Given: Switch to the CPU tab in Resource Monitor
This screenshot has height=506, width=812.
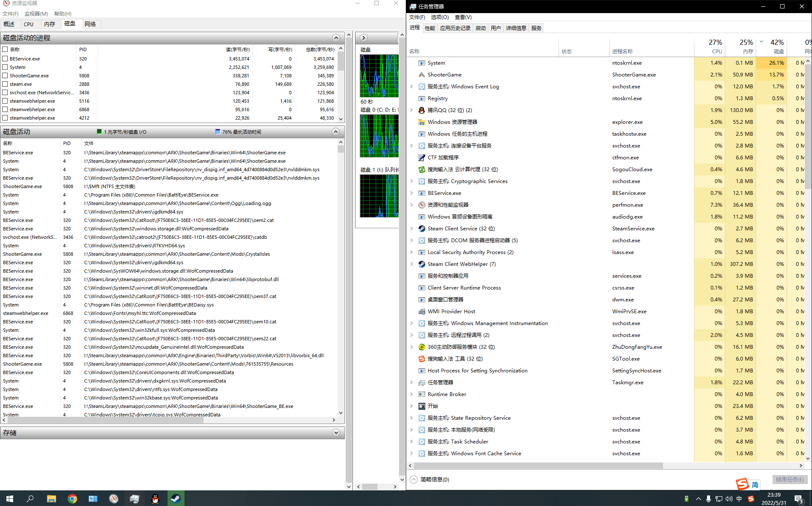Looking at the screenshot, I should tap(29, 24).
